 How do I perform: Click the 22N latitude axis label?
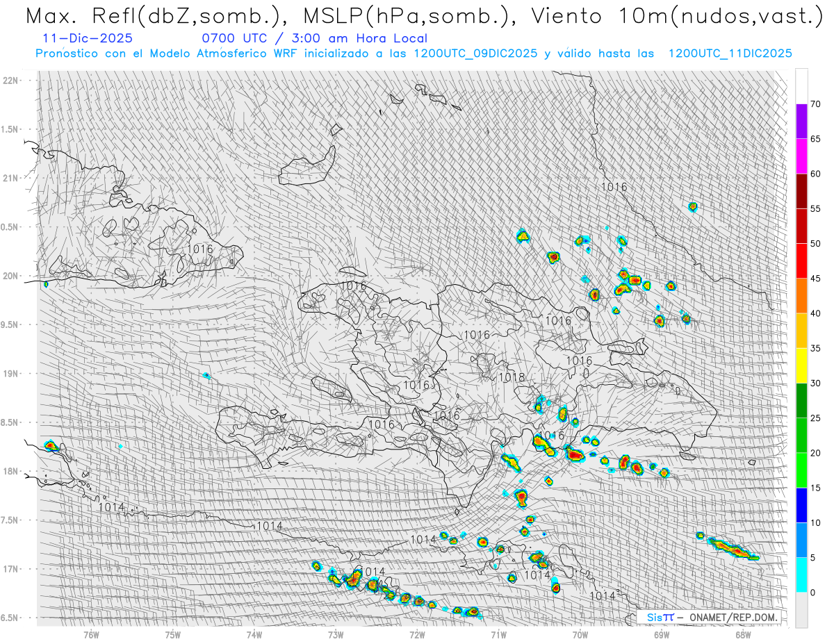point(10,80)
